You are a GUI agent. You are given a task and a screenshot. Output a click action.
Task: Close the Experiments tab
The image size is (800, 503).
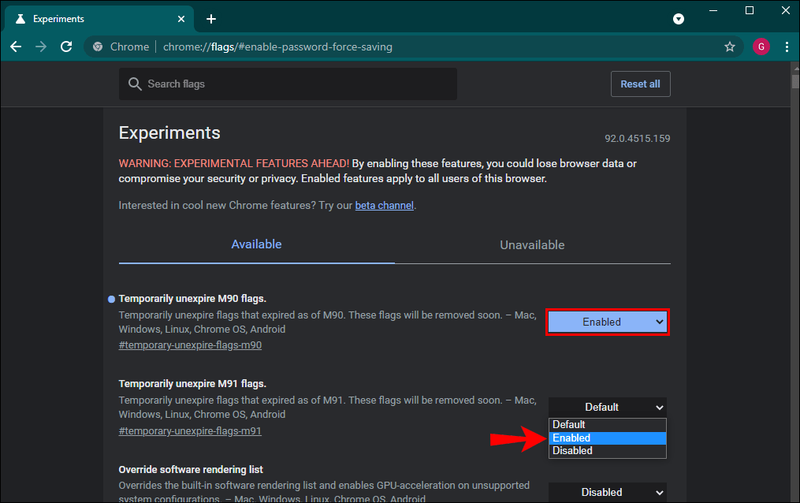[x=181, y=19]
